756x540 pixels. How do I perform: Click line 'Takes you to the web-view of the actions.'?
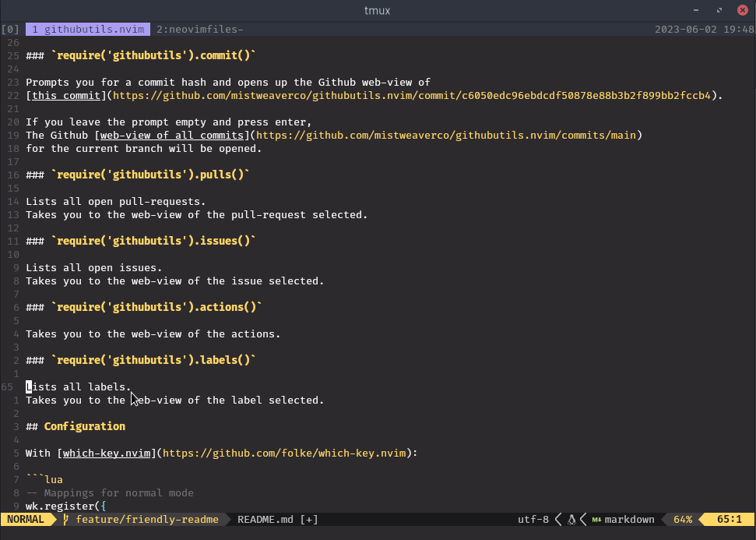153,334
